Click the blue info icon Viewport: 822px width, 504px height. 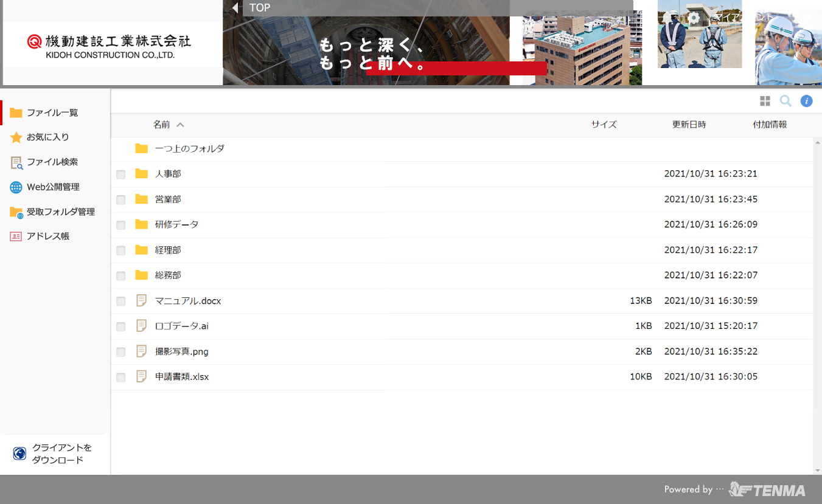(x=807, y=101)
